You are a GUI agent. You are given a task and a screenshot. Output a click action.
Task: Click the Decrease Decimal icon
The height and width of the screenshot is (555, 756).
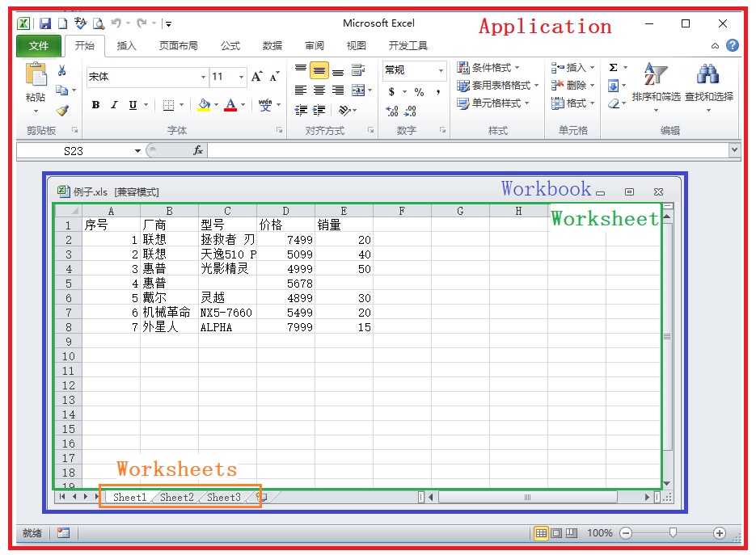coord(410,111)
